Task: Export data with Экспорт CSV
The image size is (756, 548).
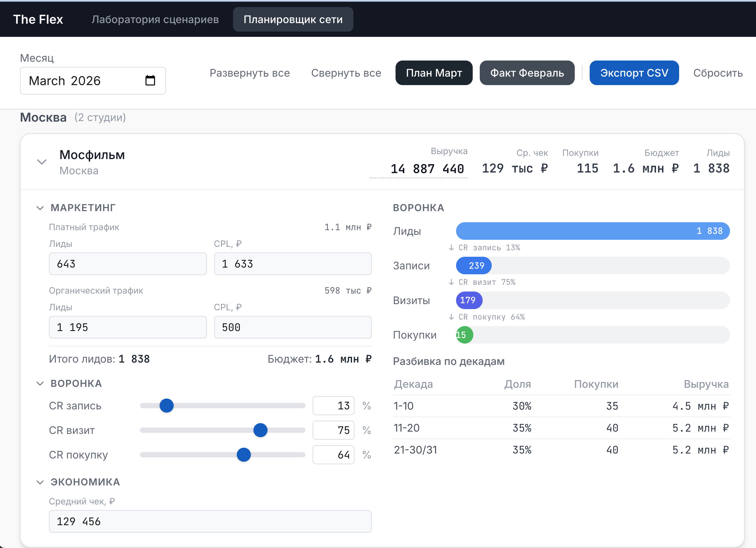Action: (634, 73)
